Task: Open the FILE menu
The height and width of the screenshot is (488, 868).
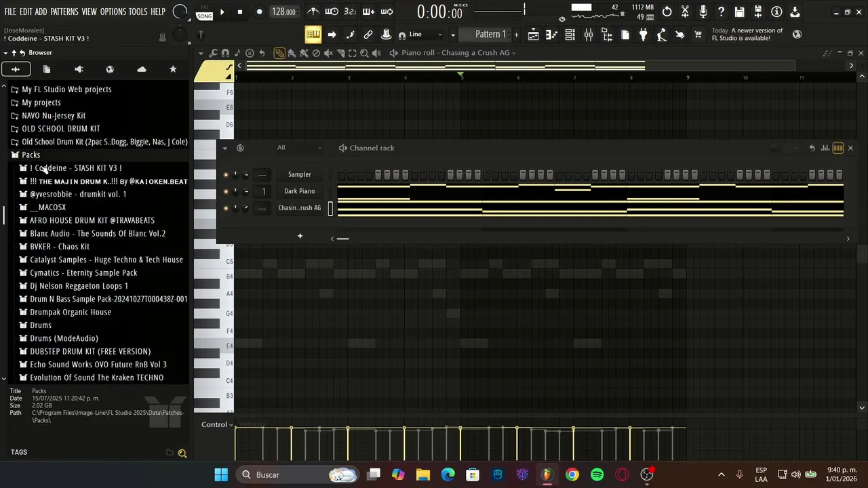Action: 10,12
